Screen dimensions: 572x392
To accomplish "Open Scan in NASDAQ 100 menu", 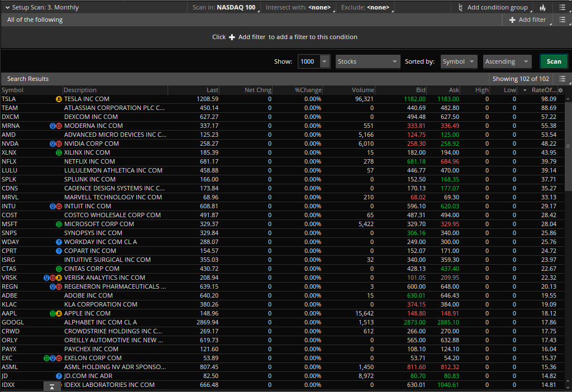I will click(224, 8).
